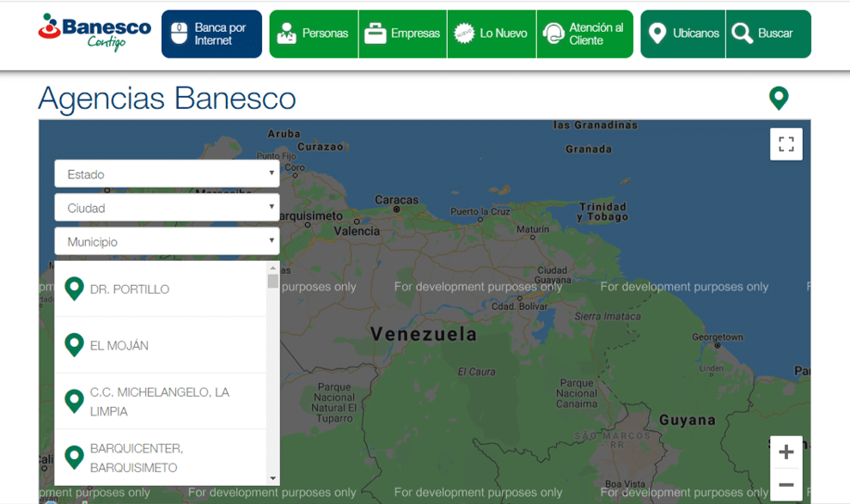Image resolution: width=850 pixels, height=504 pixels.
Task: Click Boa Vista on the map
Action: [x=625, y=484]
